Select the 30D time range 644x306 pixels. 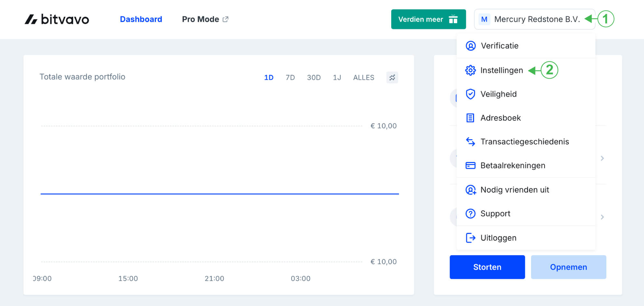[314, 78]
